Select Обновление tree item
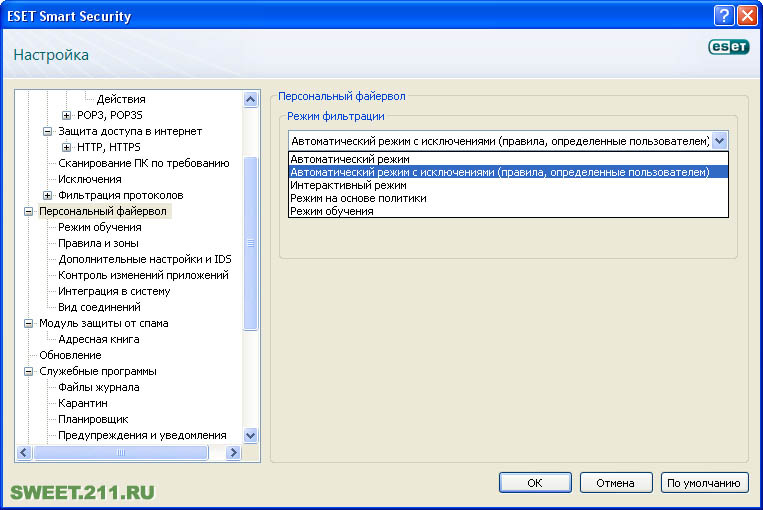Viewport: 763px width, 510px height. pos(70,356)
